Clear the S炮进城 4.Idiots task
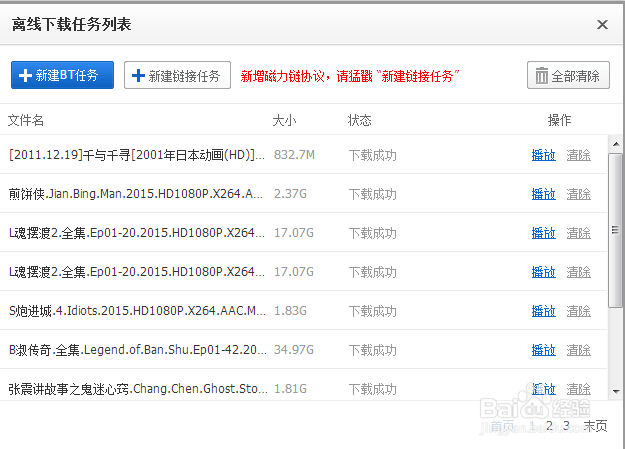625x449 pixels. coord(579,311)
